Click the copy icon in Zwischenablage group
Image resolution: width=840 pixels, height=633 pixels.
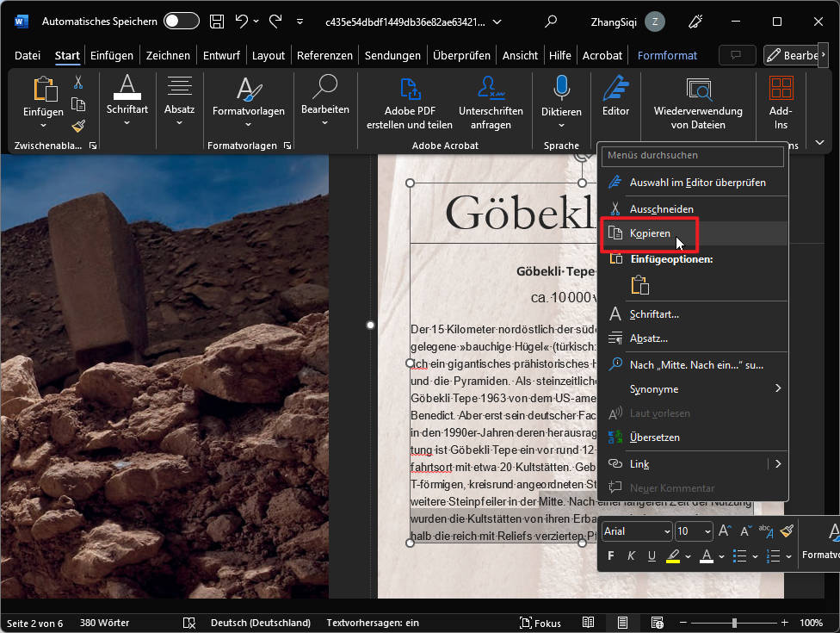pos(78,104)
